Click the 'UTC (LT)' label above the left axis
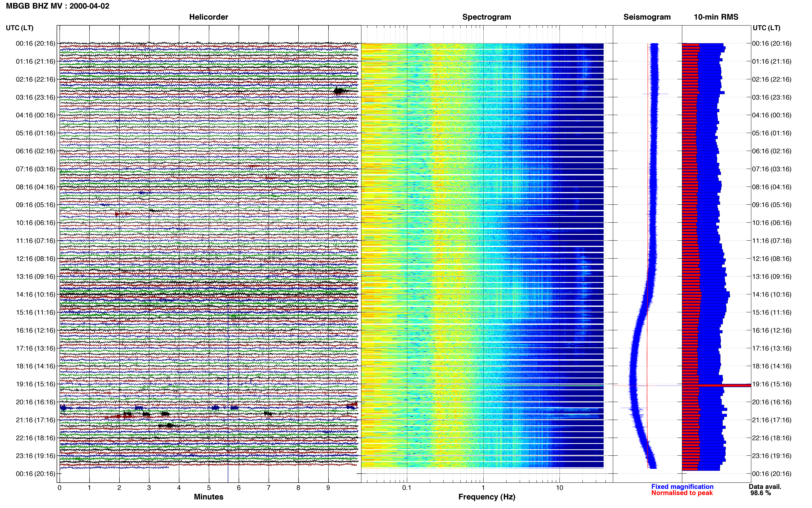812x508 pixels. [x=20, y=28]
